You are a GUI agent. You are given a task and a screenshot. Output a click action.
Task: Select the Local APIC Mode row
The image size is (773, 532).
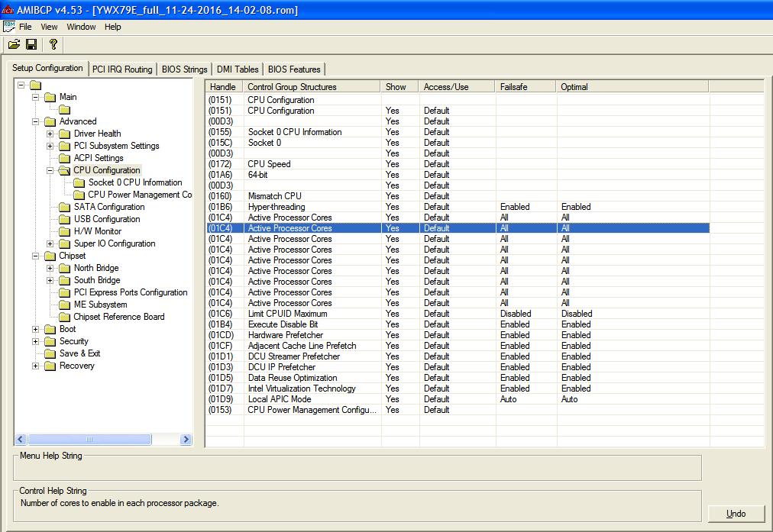click(x=458, y=399)
